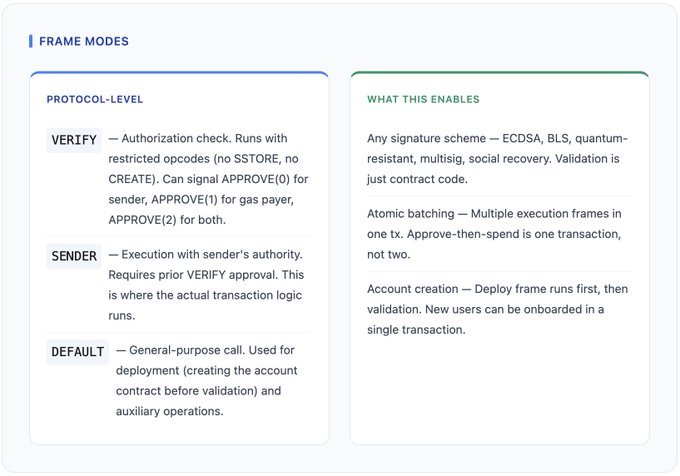
Task: Click the VERIFY mode badge
Action: [74, 140]
